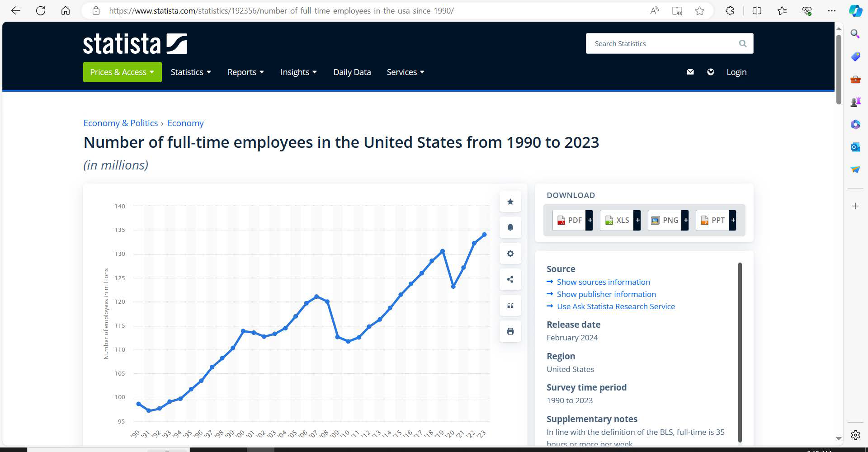This screenshot has width=868, height=452.
Task: Go to Daily Data page
Action: coord(352,72)
